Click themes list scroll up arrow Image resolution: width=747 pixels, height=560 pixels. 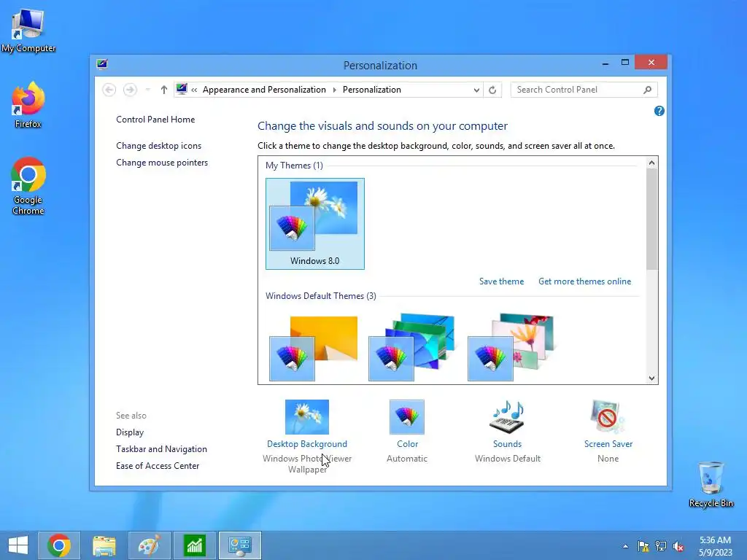651,163
